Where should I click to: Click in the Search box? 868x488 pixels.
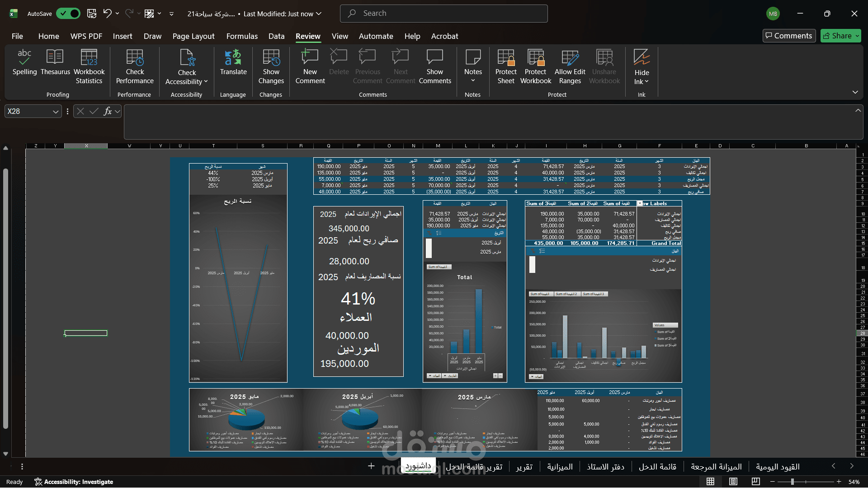443,14
